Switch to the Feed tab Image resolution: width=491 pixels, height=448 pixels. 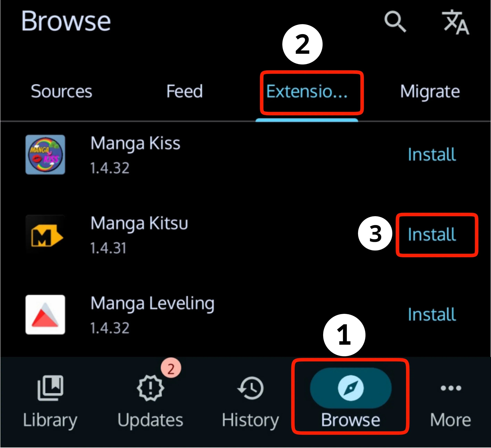click(184, 91)
